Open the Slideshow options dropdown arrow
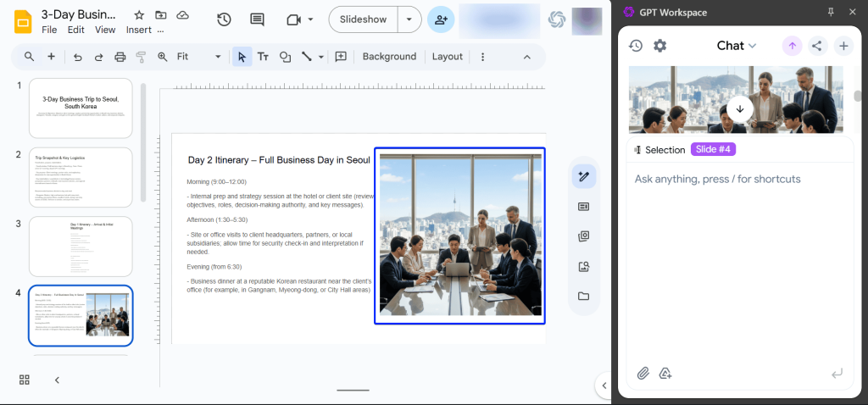This screenshot has width=868, height=405. pos(410,19)
